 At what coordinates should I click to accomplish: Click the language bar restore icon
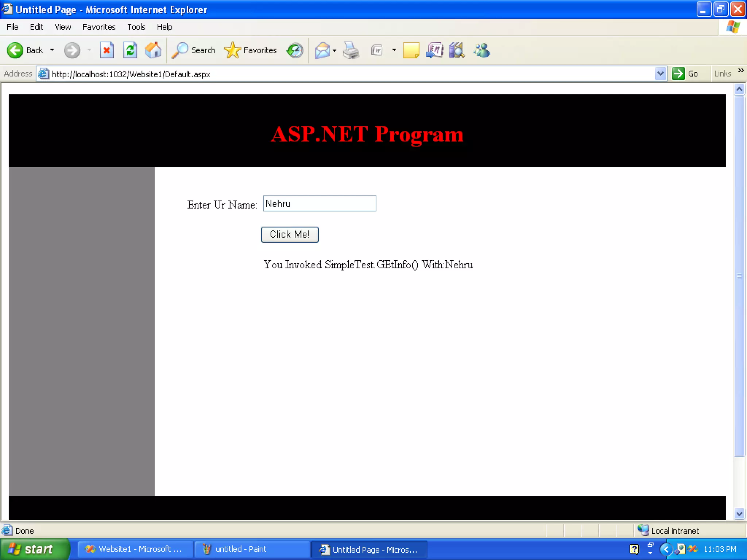pos(650,545)
